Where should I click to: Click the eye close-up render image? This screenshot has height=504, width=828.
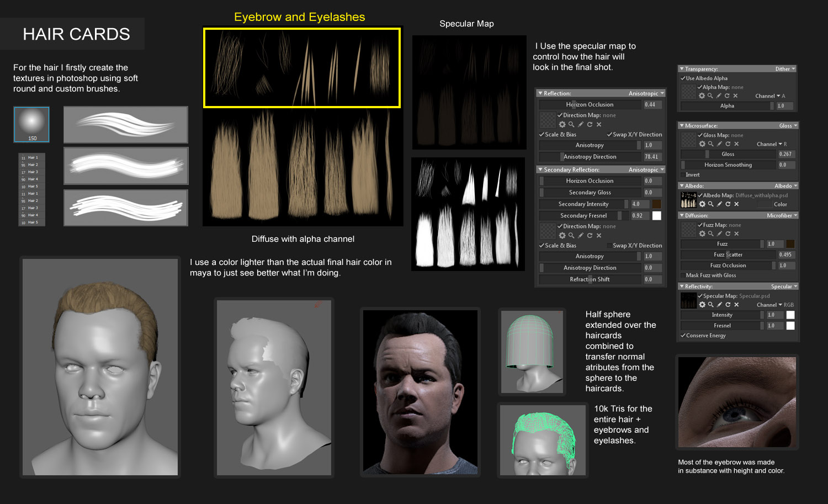point(737,402)
